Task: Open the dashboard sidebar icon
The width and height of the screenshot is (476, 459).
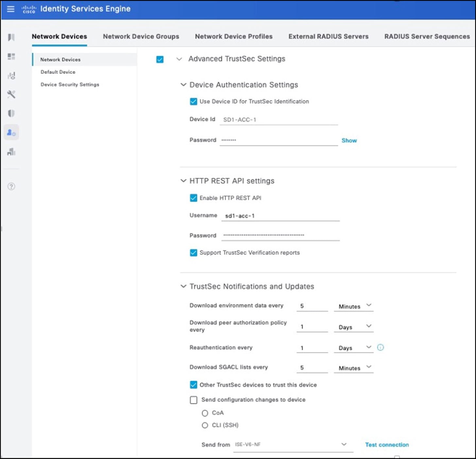Action: pos(11,57)
